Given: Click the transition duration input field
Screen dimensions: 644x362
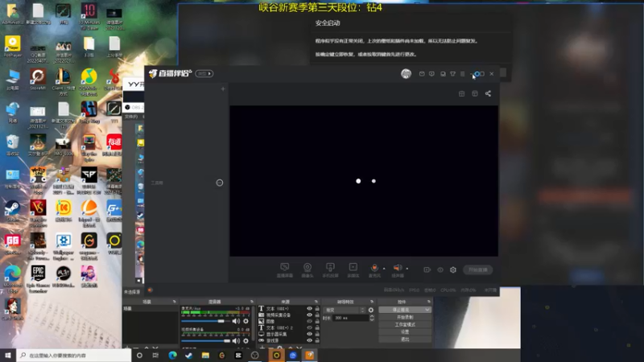Looking at the screenshot, I should (350, 318).
